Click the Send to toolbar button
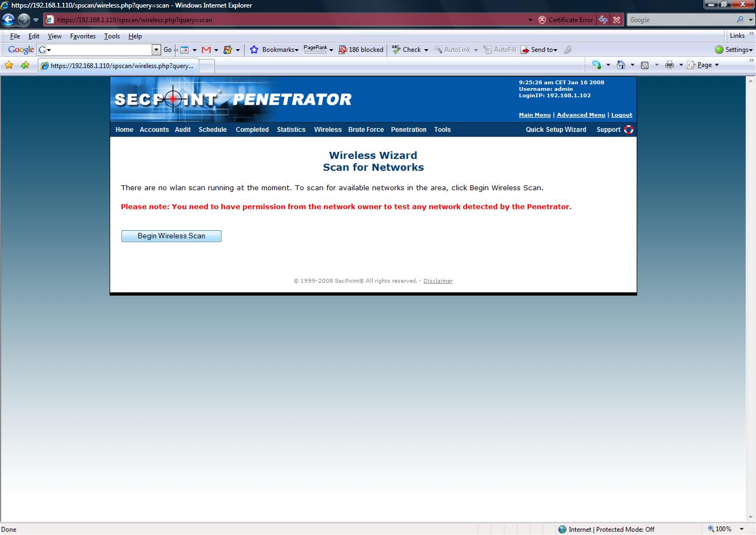 (538, 50)
